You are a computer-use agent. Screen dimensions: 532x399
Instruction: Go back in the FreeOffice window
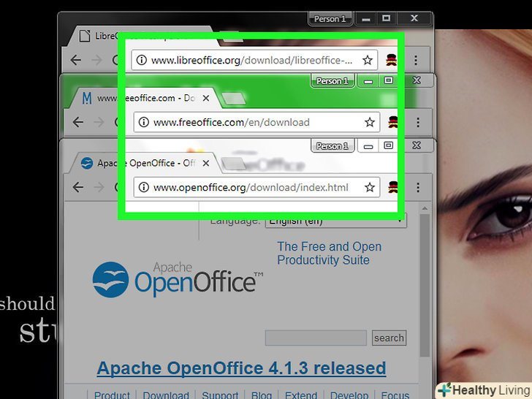click(x=78, y=122)
